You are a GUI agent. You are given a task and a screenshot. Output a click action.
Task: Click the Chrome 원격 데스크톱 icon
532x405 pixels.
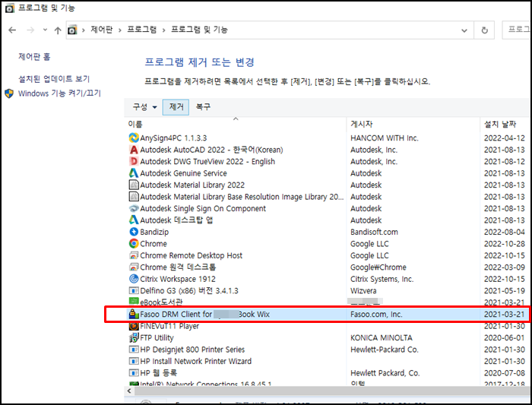[x=134, y=267]
